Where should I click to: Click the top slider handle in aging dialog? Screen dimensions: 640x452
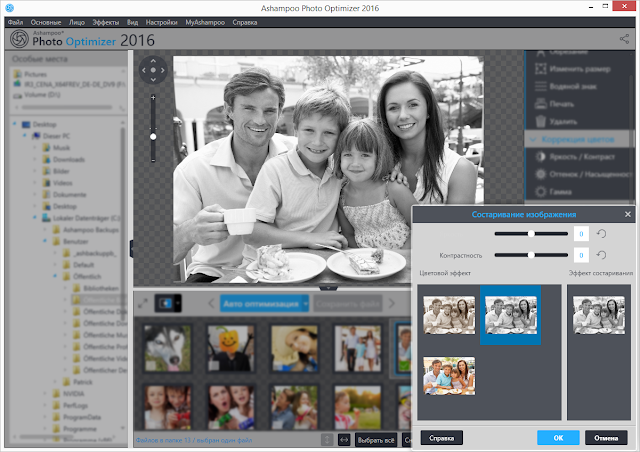[531, 234]
